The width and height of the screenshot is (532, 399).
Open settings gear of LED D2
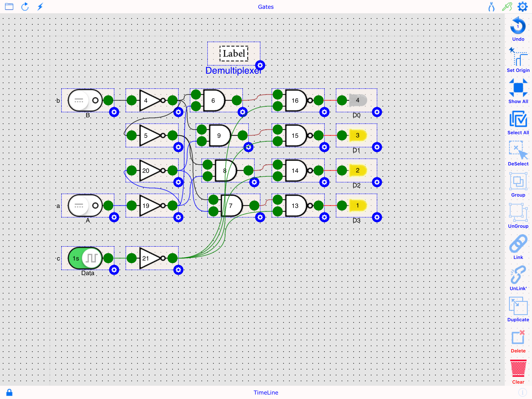(x=377, y=182)
